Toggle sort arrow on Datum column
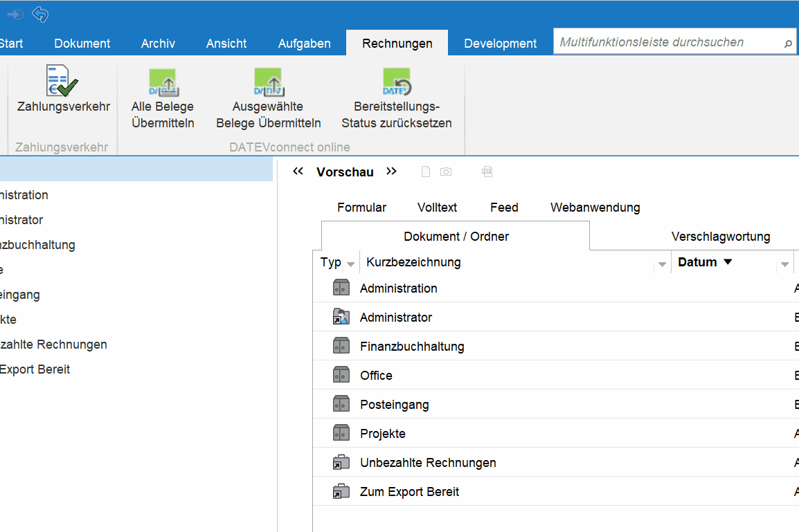This screenshot has width=799, height=532. click(x=728, y=262)
